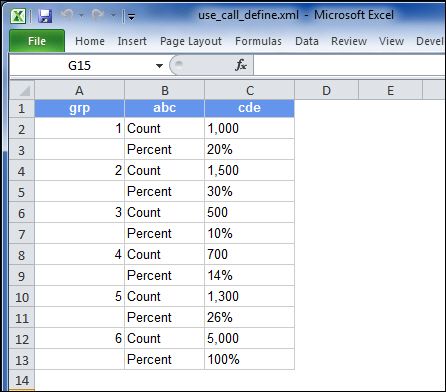Switch to the Home ribbon tab
This screenshot has width=446, height=392.
click(x=90, y=41)
